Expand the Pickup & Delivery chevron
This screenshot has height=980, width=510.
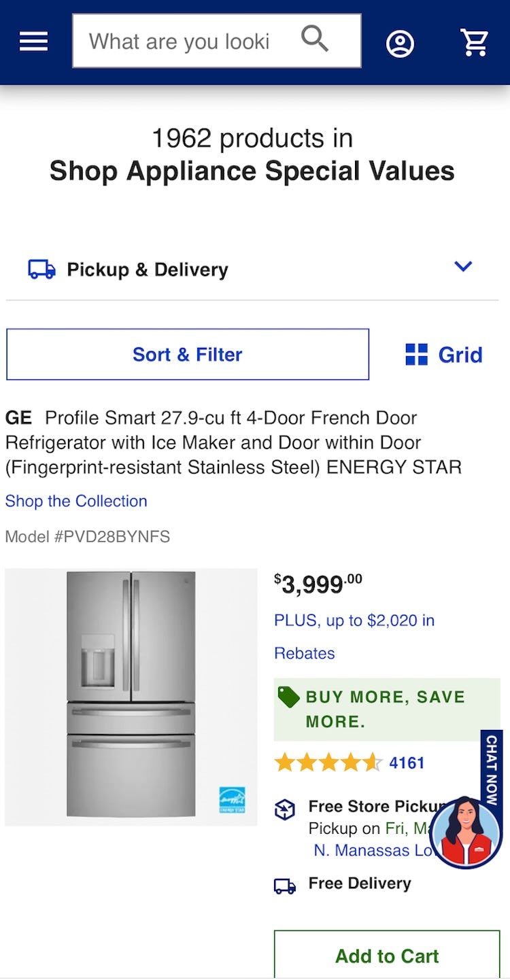463,266
